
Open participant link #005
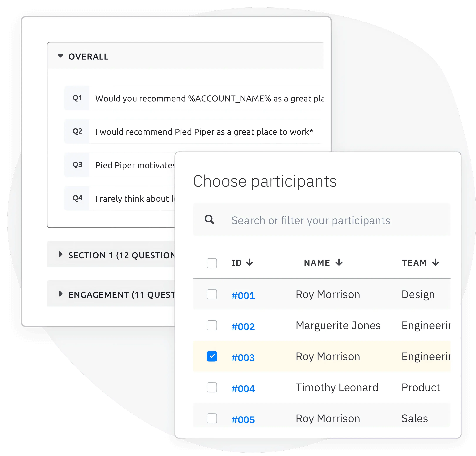(243, 419)
